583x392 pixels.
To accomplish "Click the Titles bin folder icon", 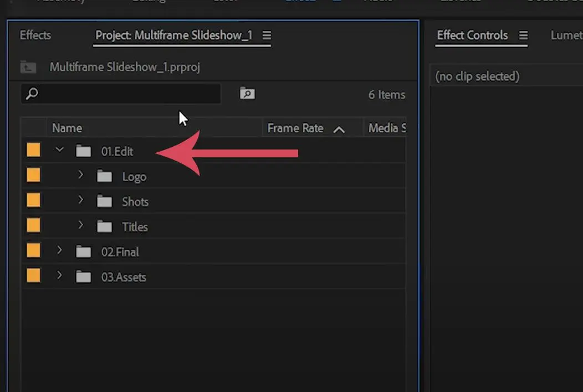I will tap(104, 226).
